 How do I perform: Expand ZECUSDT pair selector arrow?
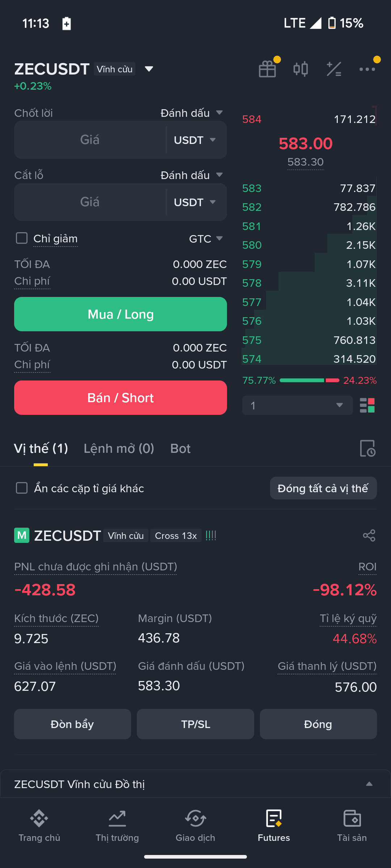point(149,69)
